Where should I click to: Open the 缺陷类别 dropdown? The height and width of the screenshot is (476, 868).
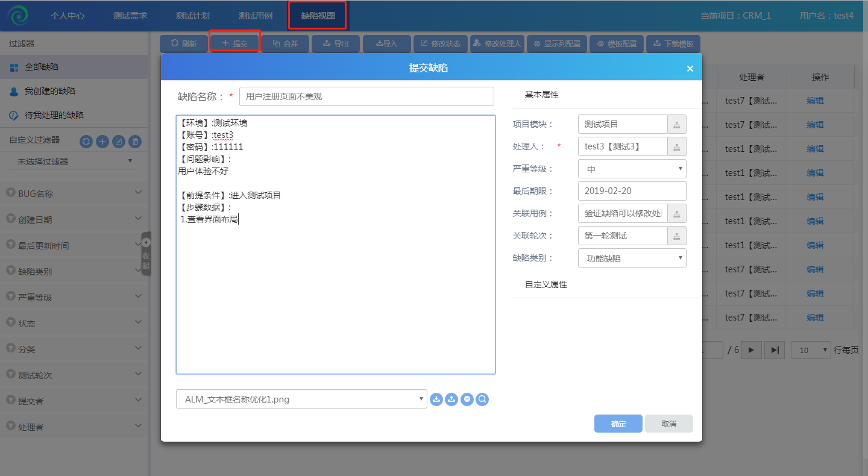tap(632, 258)
